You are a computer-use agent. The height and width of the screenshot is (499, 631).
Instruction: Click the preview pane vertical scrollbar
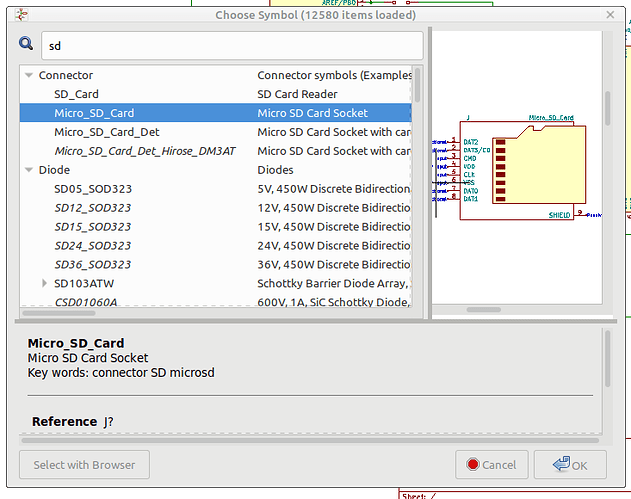pyautogui.click(x=608, y=108)
